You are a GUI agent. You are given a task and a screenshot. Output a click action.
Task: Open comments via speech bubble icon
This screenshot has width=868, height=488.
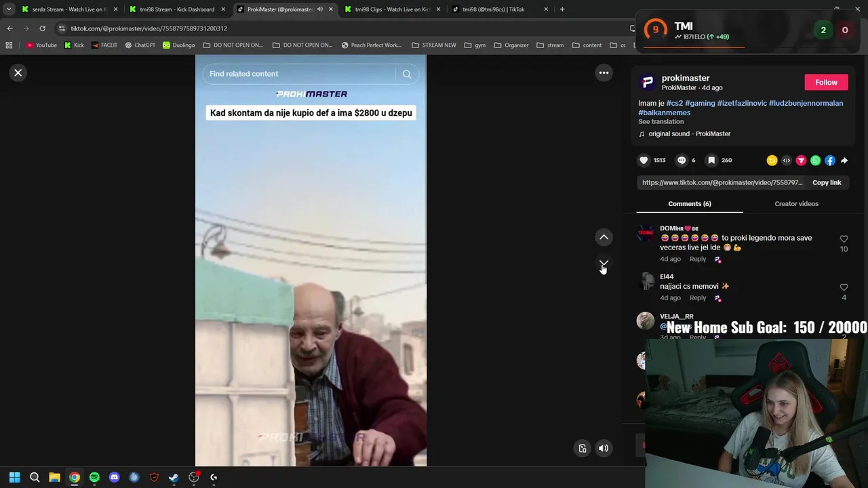[x=682, y=160]
